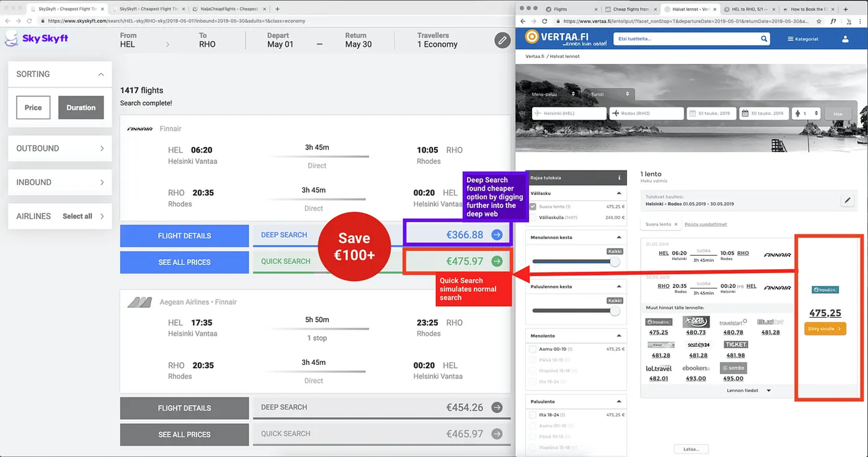This screenshot has height=457, width=868.
Task: Click the travellink logo in Muut hinnat list
Action: click(x=658, y=322)
